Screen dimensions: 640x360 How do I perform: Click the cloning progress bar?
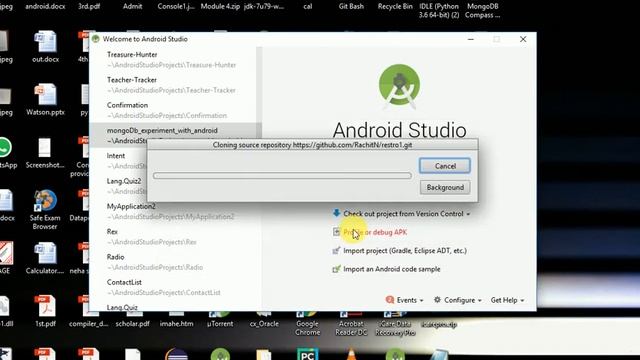[x=282, y=176]
